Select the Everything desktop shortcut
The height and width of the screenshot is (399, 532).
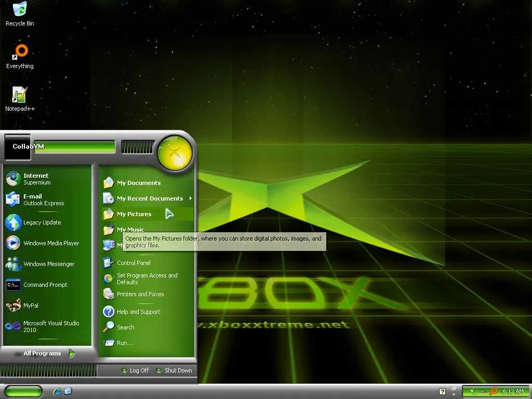[x=20, y=56]
